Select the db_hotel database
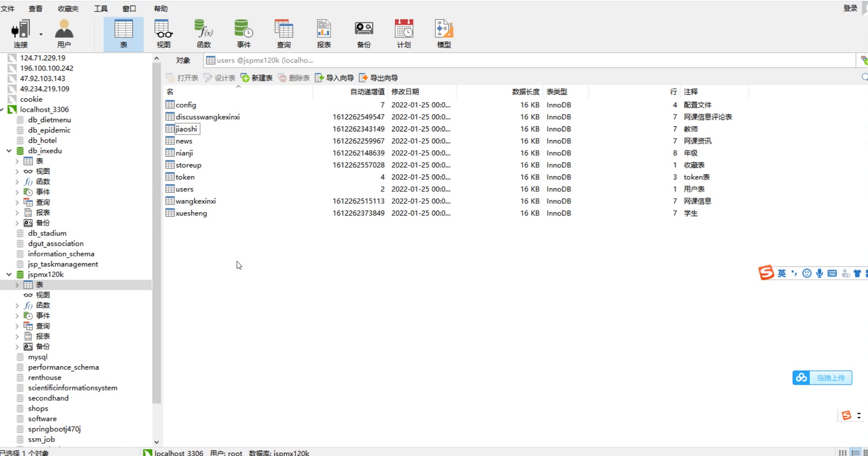 coord(42,141)
